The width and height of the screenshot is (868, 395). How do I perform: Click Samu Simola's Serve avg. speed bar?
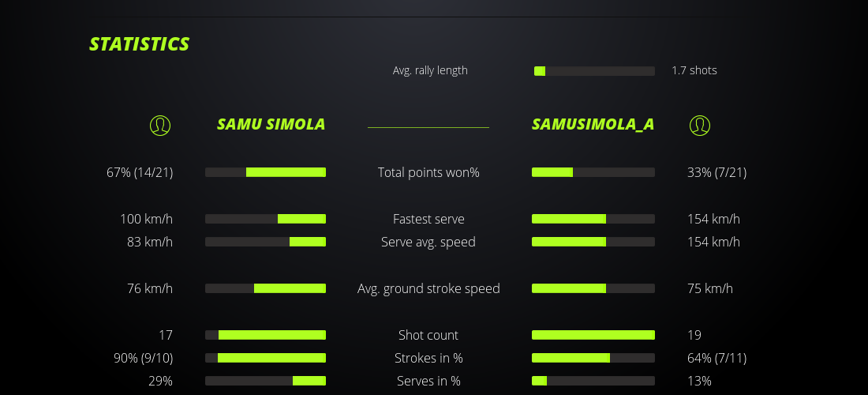click(265, 242)
